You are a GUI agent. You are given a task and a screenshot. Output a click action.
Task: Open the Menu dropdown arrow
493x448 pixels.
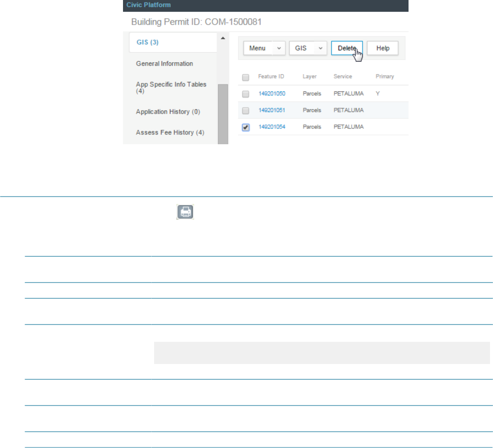tap(279, 48)
